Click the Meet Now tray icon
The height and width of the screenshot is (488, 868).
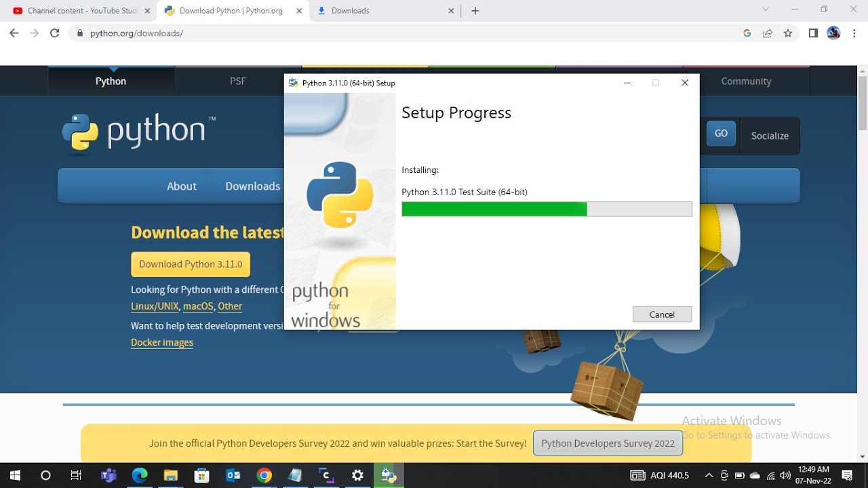(x=724, y=475)
